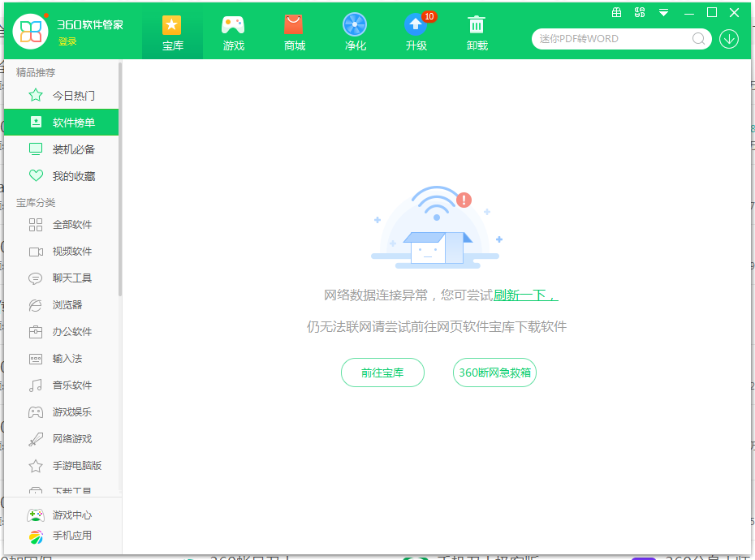The width and height of the screenshot is (755, 560).
Task: Open the 商城 shopping tab
Action: (294, 32)
